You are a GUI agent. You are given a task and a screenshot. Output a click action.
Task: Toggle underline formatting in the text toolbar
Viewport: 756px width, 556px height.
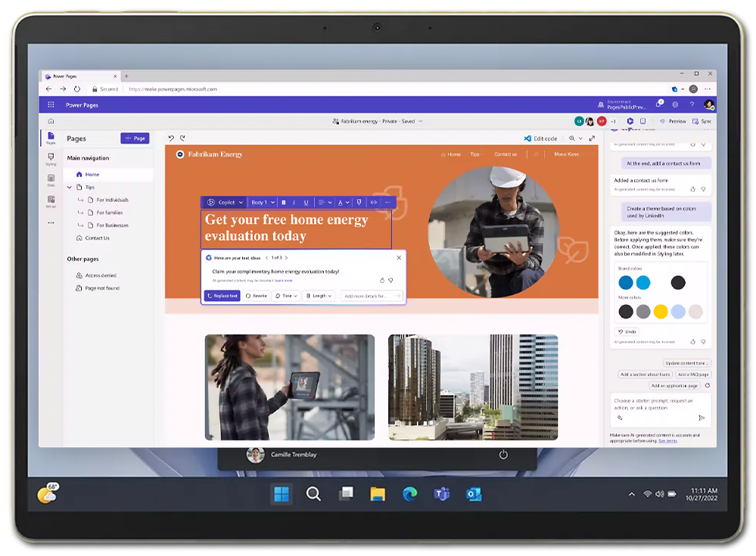306,203
